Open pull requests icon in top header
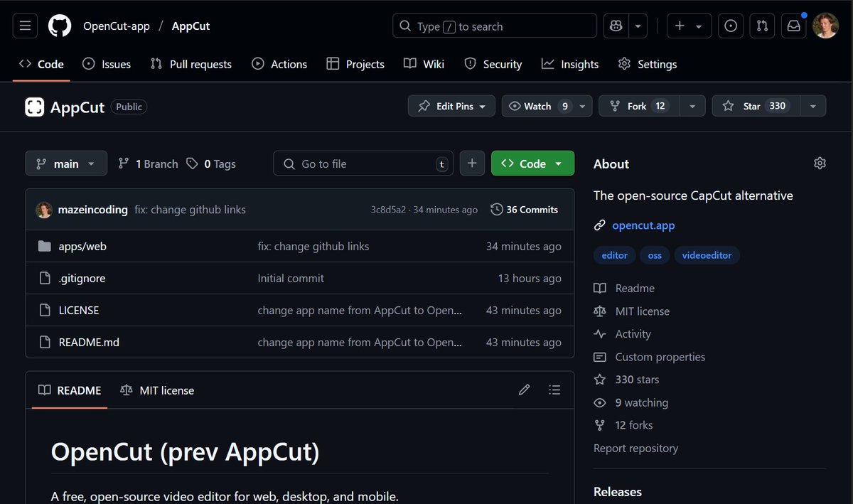 tap(762, 26)
